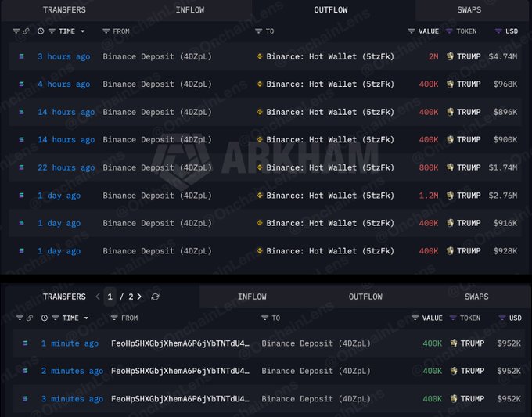
Task: Open the top panel VALUE filter icon
Action: point(412,31)
